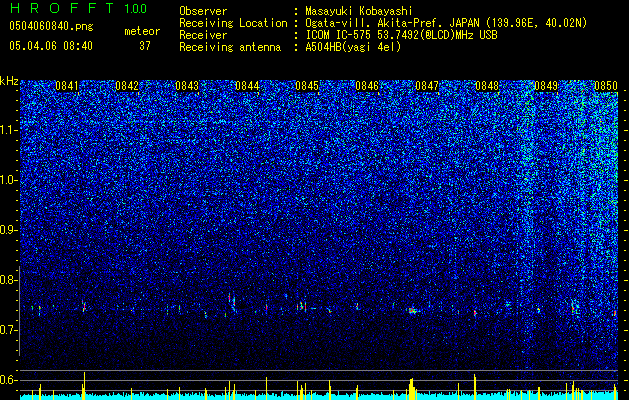
Task: Click the Receiving Location label
Action: click(233, 23)
